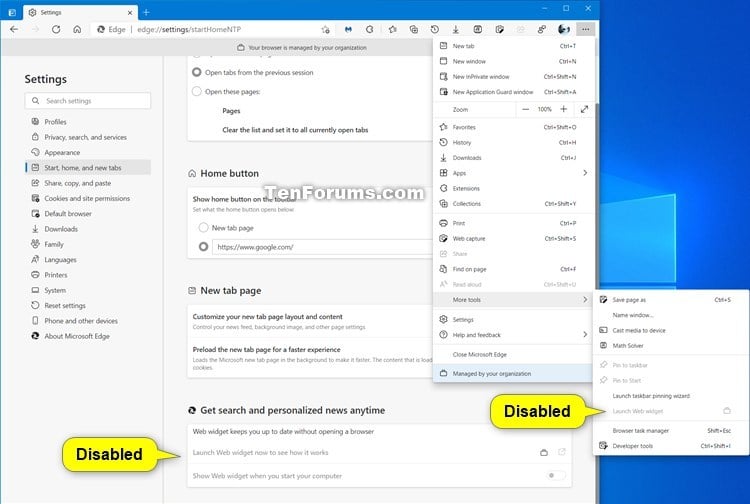Open Default browser settings
Viewport: 750px width, 504px height.
(x=88, y=214)
